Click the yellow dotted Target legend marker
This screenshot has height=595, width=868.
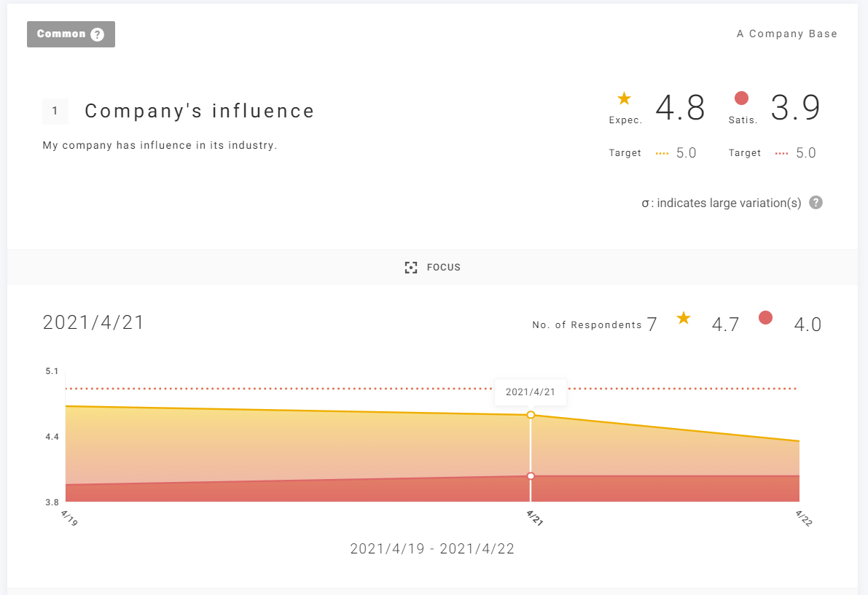pos(662,153)
